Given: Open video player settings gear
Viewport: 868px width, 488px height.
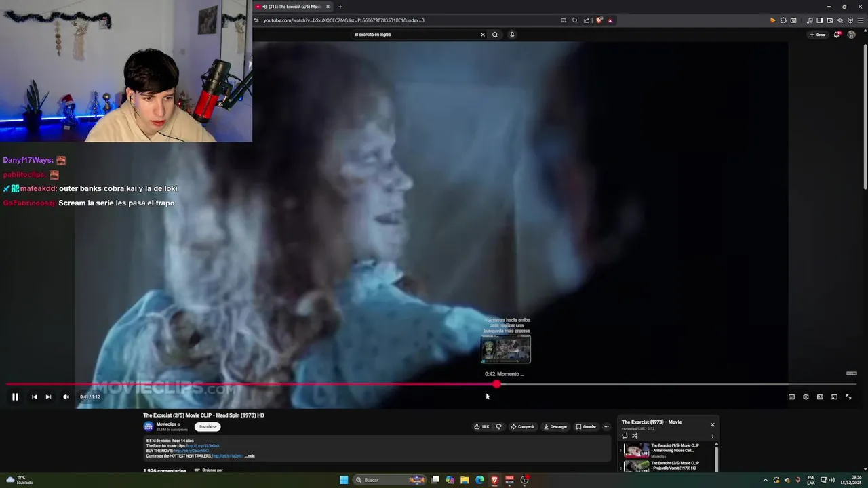Looking at the screenshot, I should point(806,397).
